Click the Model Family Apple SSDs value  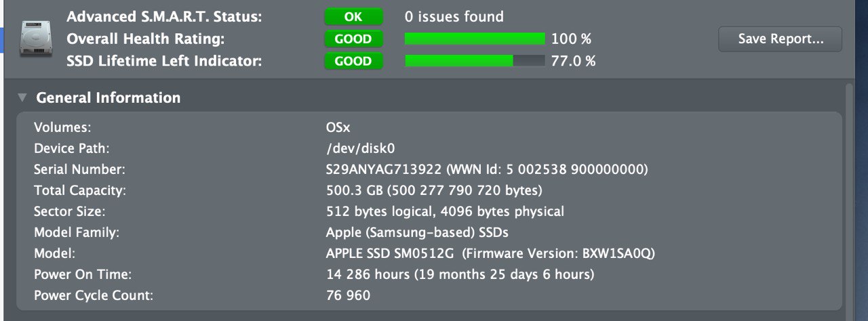tap(418, 233)
